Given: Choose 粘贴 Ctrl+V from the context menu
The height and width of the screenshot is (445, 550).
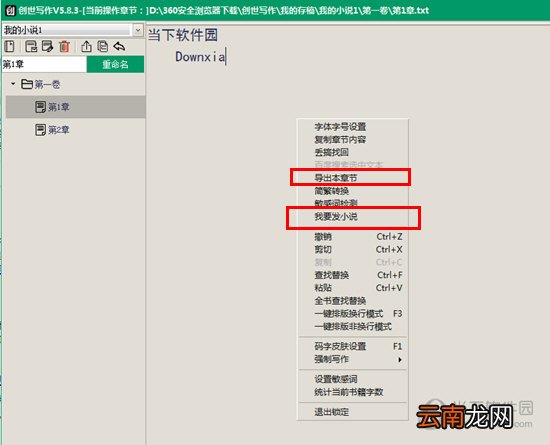Looking at the screenshot, I should 353,288.
